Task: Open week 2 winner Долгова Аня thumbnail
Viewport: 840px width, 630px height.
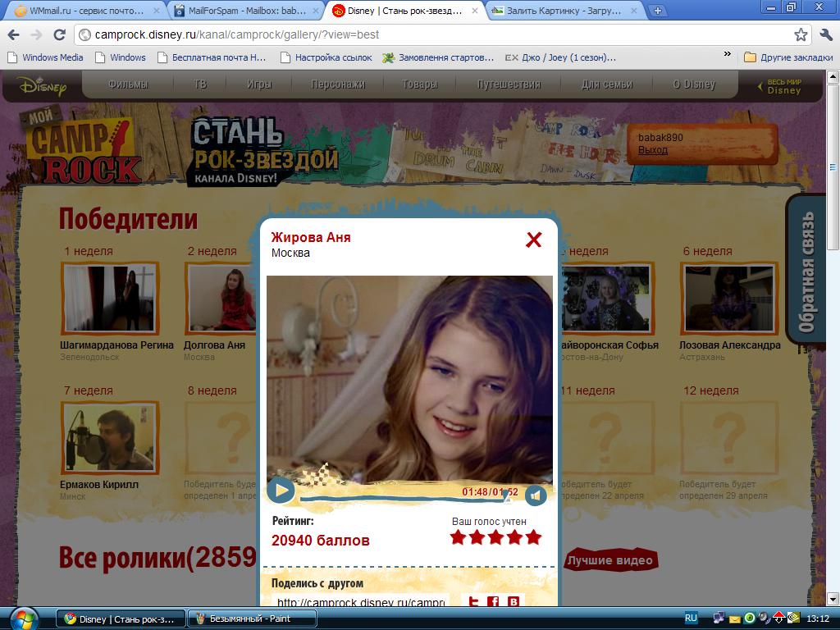Action: pos(221,298)
